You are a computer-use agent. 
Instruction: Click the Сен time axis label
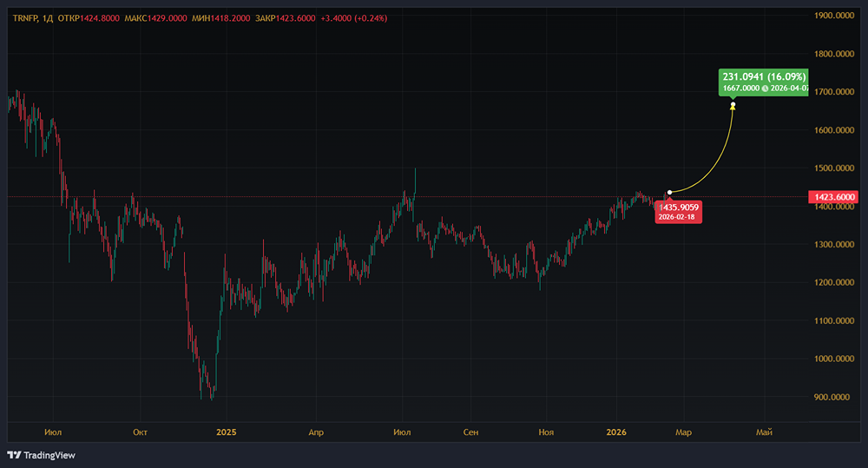point(470,432)
